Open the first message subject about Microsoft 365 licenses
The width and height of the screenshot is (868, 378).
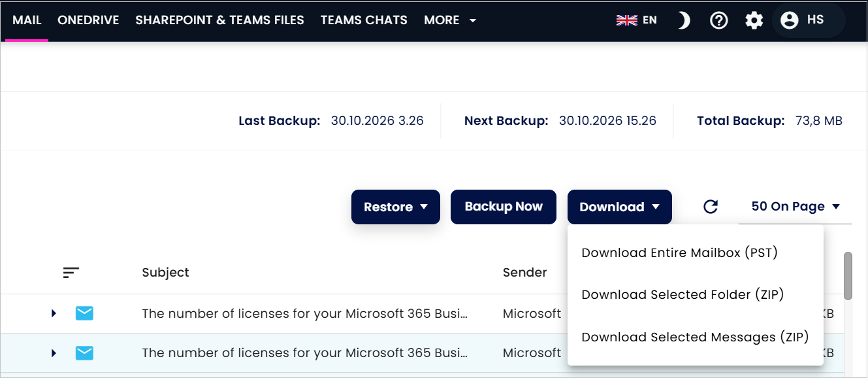(305, 314)
